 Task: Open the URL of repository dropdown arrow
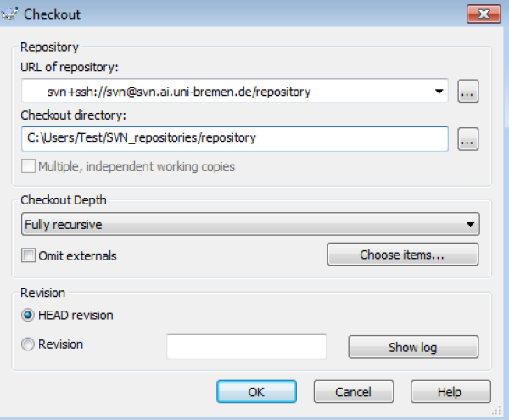tap(439, 92)
